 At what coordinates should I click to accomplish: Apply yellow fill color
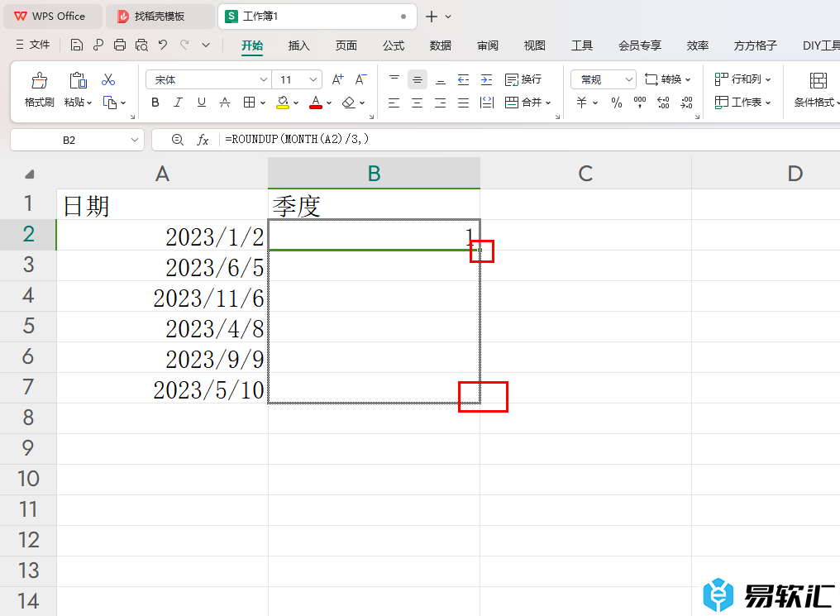pos(283,103)
